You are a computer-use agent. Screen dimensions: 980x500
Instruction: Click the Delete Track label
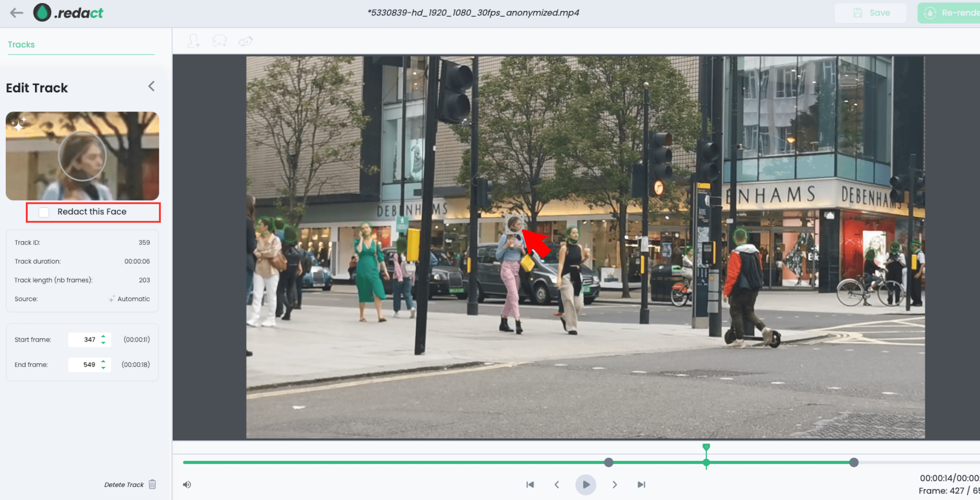(124, 485)
